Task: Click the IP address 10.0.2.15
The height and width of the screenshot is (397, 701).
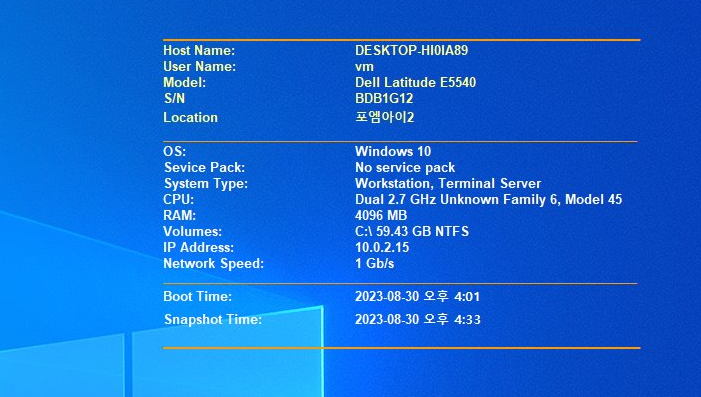Action: tap(382, 248)
